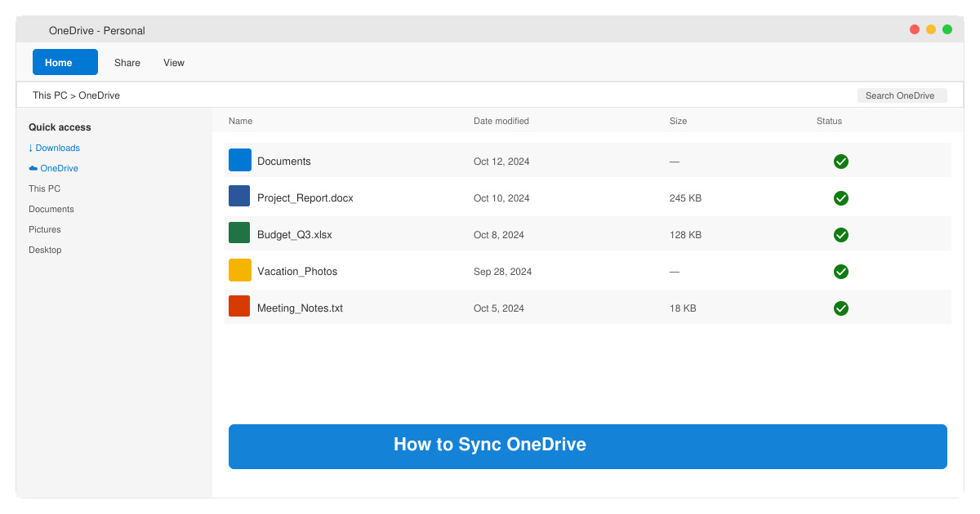Click the OneDrive - Personal window title
980x514 pixels.
coord(97,31)
